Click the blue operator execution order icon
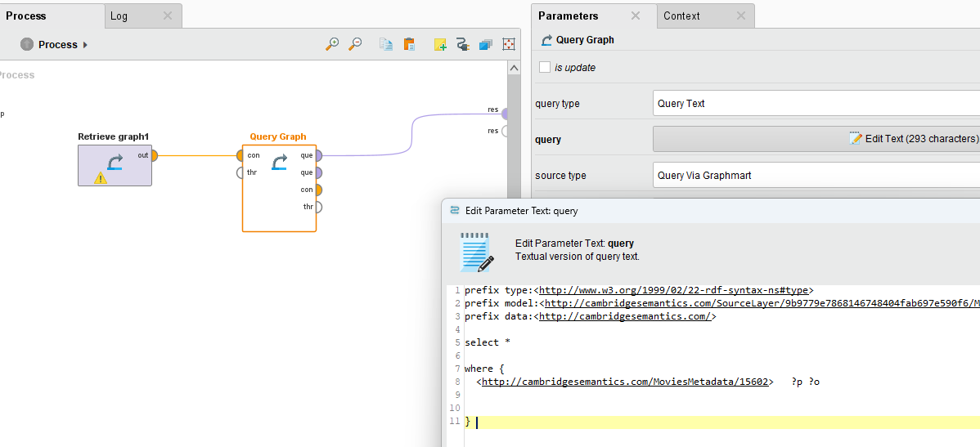 click(486, 44)
